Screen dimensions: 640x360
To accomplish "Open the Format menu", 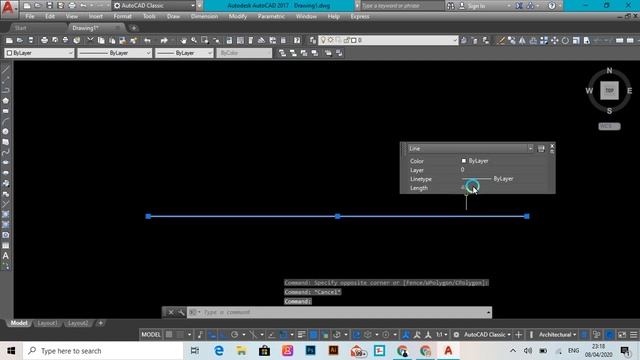I will click(x=122, y=17).
